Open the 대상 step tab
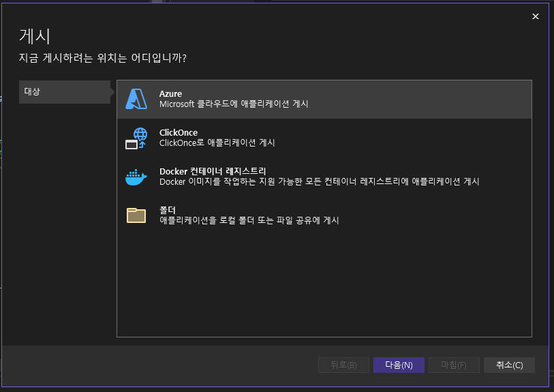This screenshot has width=554, height=392. tap(65, 92)
